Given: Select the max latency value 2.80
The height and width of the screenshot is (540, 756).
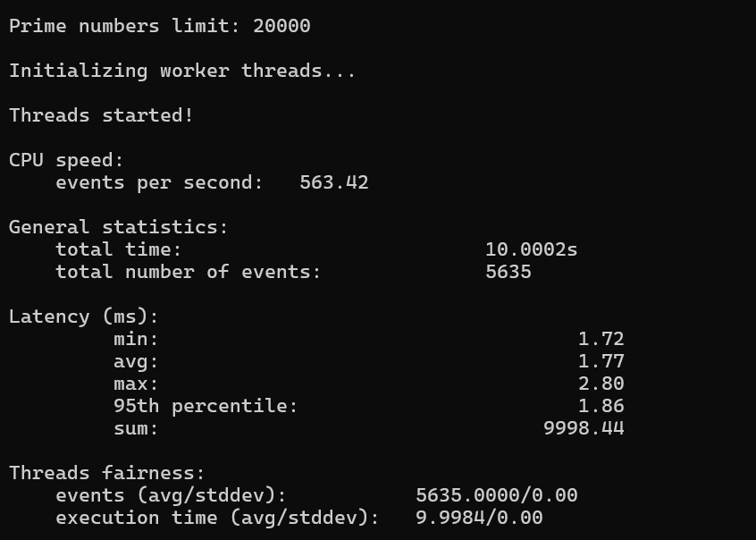Looking at the screenshot, I should point(601,384).
